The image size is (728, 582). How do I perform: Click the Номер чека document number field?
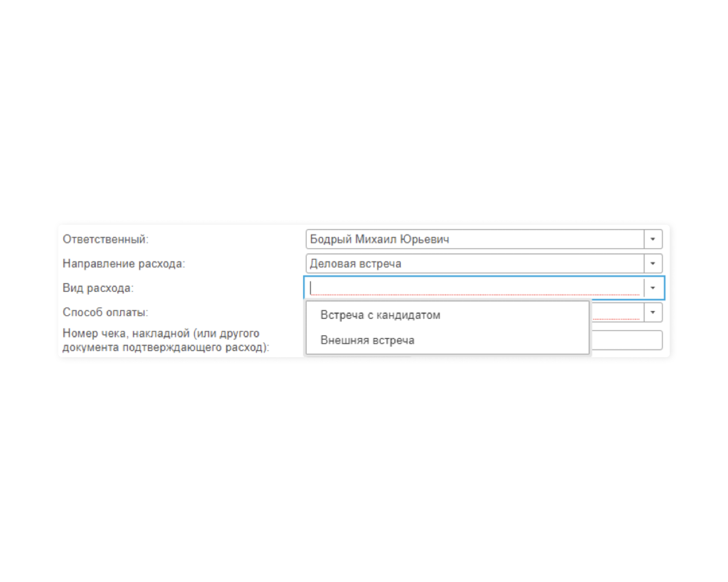[627, 340]
